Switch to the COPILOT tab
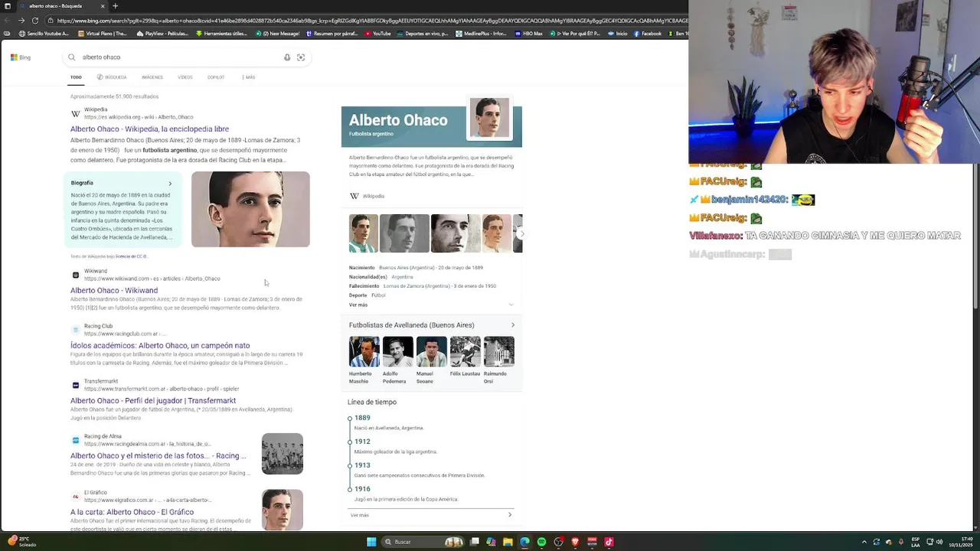The height and width of the screenshot is (551, 980). coord(216,77)
